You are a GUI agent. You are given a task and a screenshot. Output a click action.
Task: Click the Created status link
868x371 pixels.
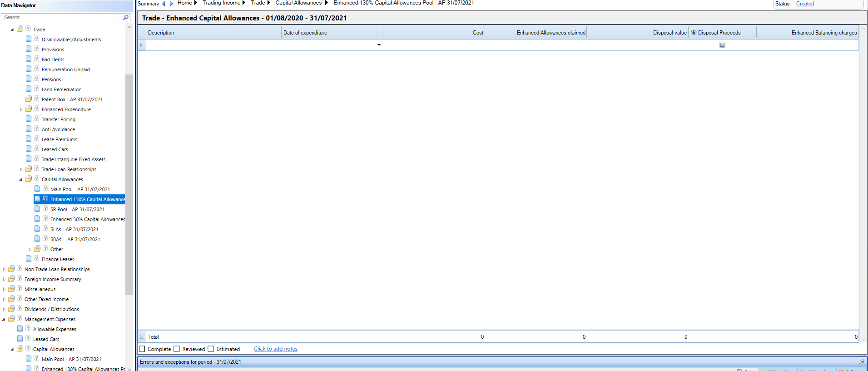[x=805, y=4]
